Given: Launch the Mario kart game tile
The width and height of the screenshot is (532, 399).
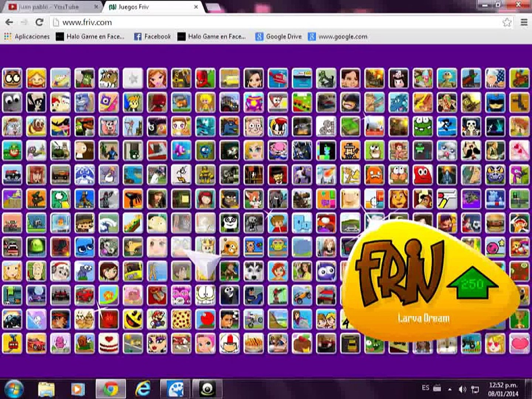Looking at the screenshot, I should (x=157, y=319).
